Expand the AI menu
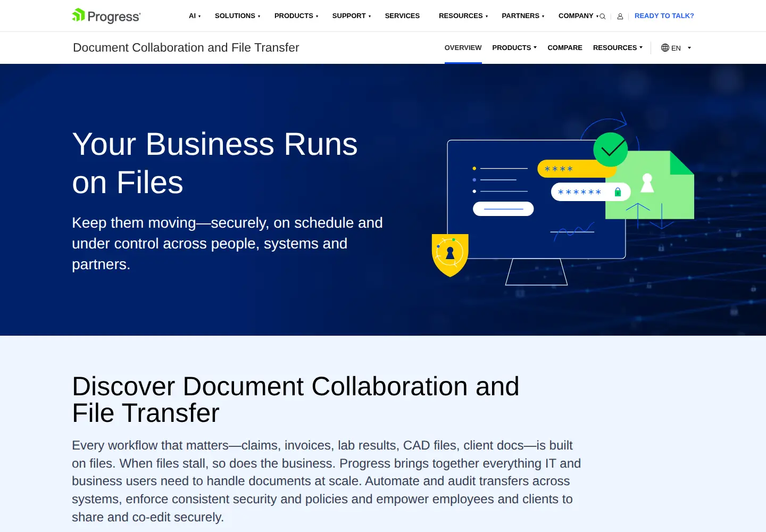The height and width of the screenshot is (532, 766). [195, 16]
